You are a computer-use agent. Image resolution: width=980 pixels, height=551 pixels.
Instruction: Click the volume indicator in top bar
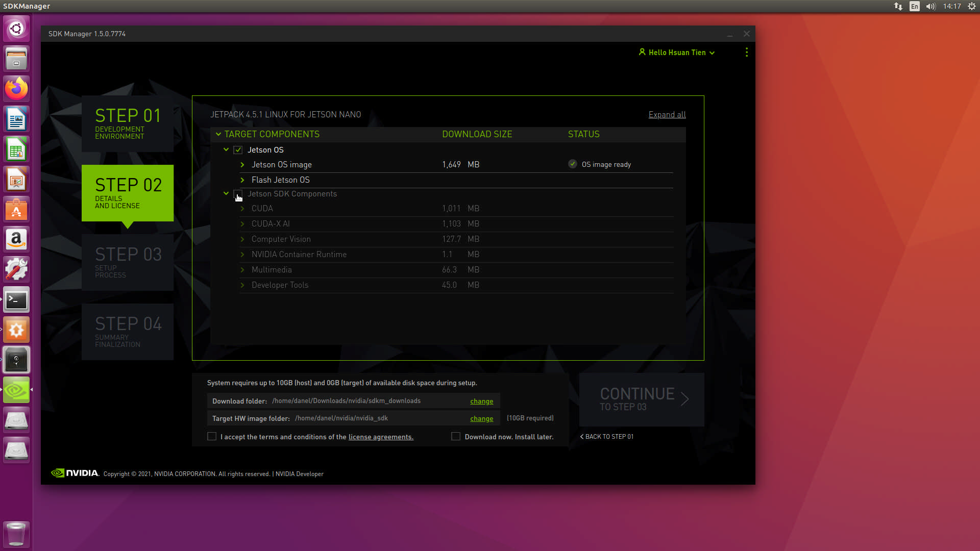point(930,7)
